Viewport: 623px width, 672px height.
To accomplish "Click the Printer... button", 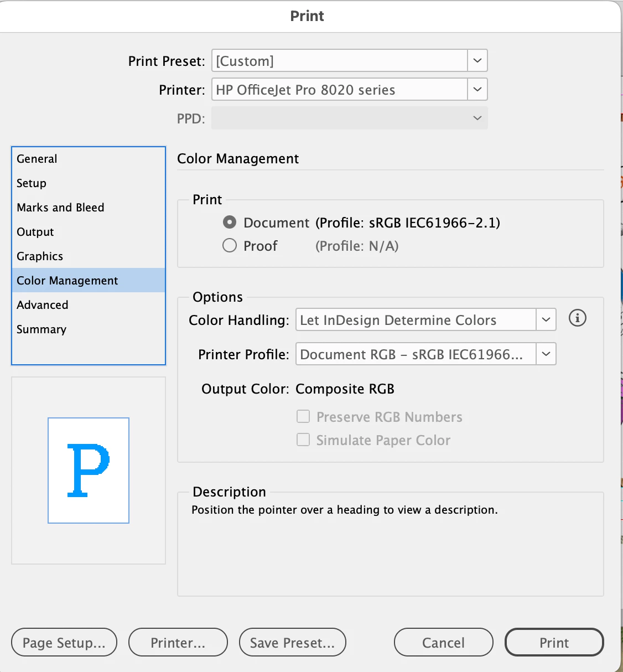I will click(178, 642).
